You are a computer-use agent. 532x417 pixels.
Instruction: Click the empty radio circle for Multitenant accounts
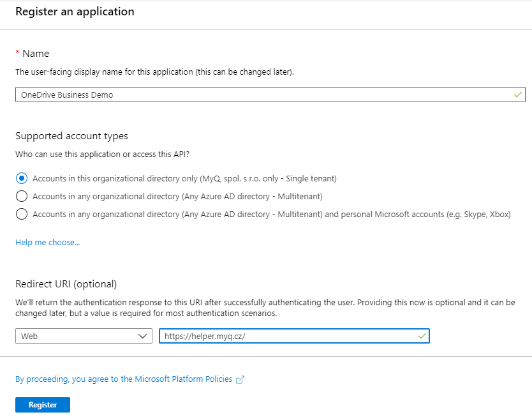pos(21,196)
